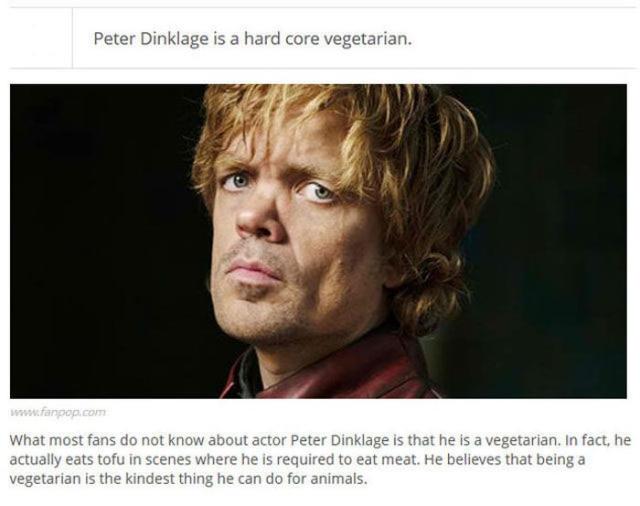Click the name 'Peter Dinklage' in the heading
The height and width of the screenshot is (506, 640).
151,39
